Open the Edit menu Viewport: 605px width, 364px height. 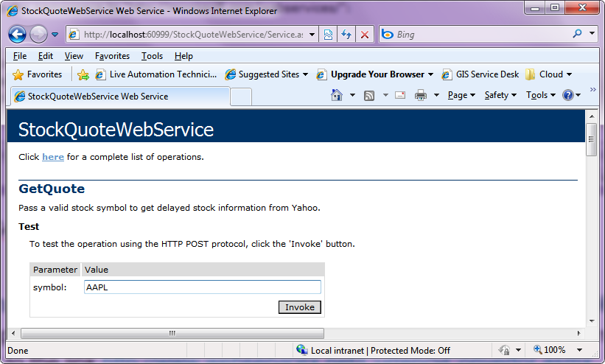click(45, 56)
